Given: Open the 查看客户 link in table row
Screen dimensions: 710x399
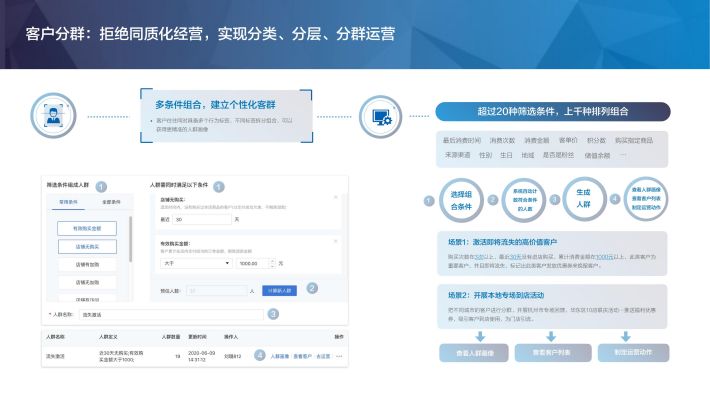Looking at the screenshot, I should [302, 356].
